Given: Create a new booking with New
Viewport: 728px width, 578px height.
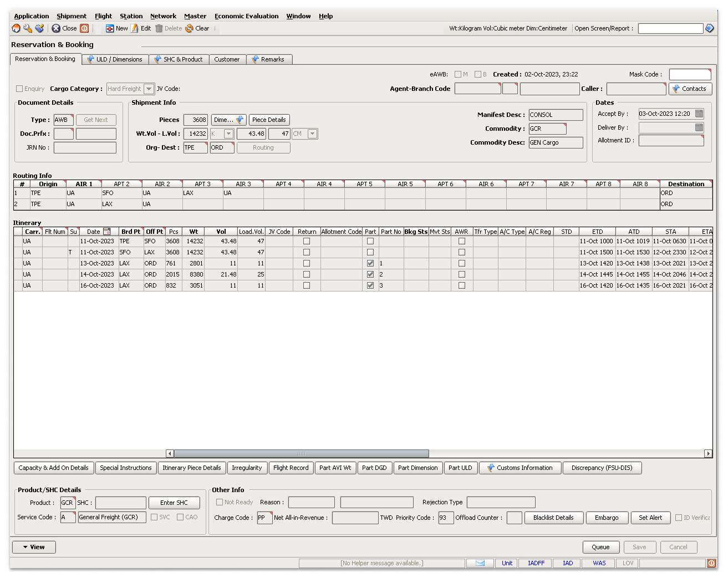Looking at the screenshot, I should [117, 28].
